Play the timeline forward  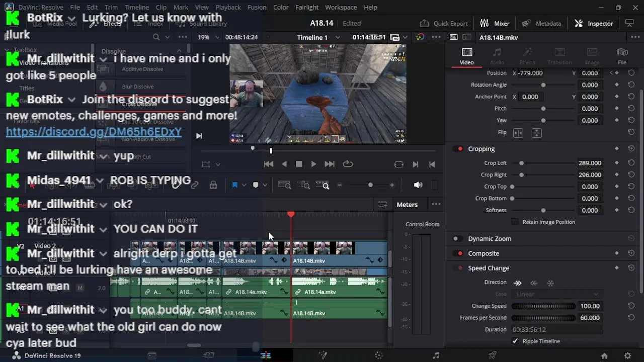tap(313, 164)
